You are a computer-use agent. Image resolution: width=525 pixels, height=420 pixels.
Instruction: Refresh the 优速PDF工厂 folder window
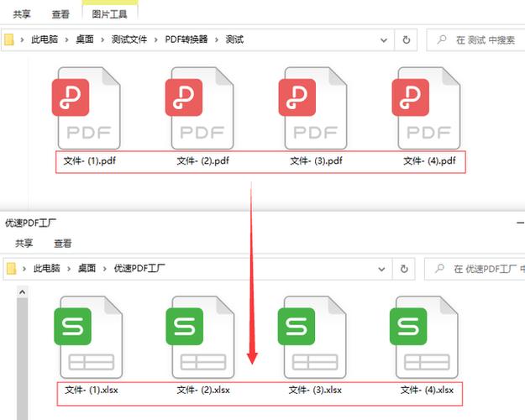(404, 269)
